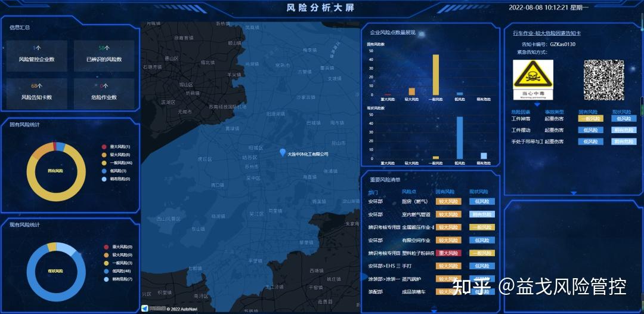Screen dimensions: 644x314
Task: Toggle 一般风险(46) legend in 固有风险统计
Action: tap(117, 163)
